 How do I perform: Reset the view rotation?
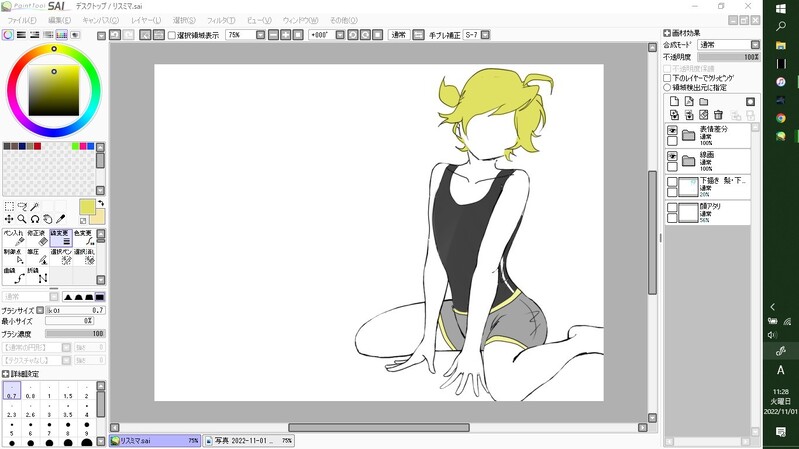(x=378, y=35)
